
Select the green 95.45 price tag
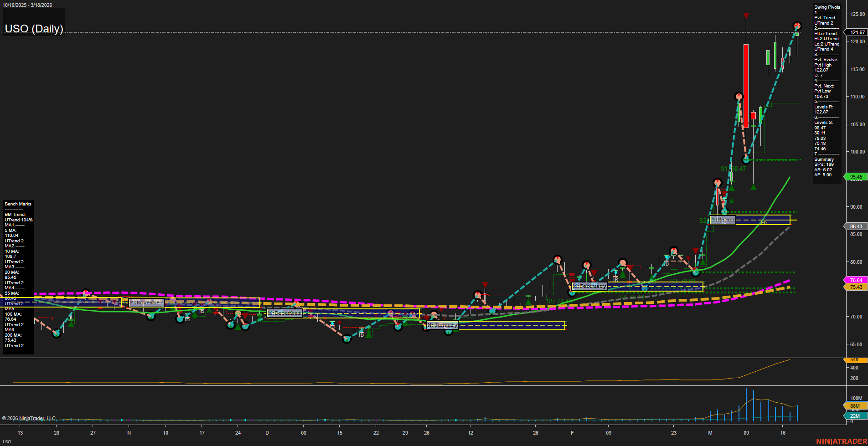coord(856,177)
